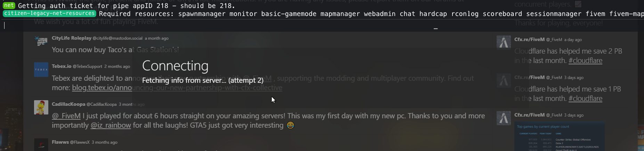This screenshot has height=151, width=644.
Task: Click the Flawws avatar icon
Action: tap(41, 144)
